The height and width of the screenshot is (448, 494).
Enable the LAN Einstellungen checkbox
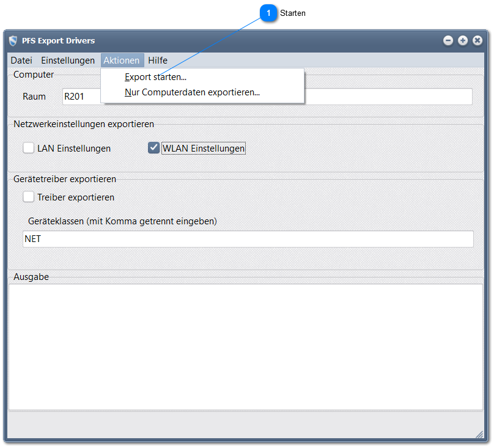29,148
